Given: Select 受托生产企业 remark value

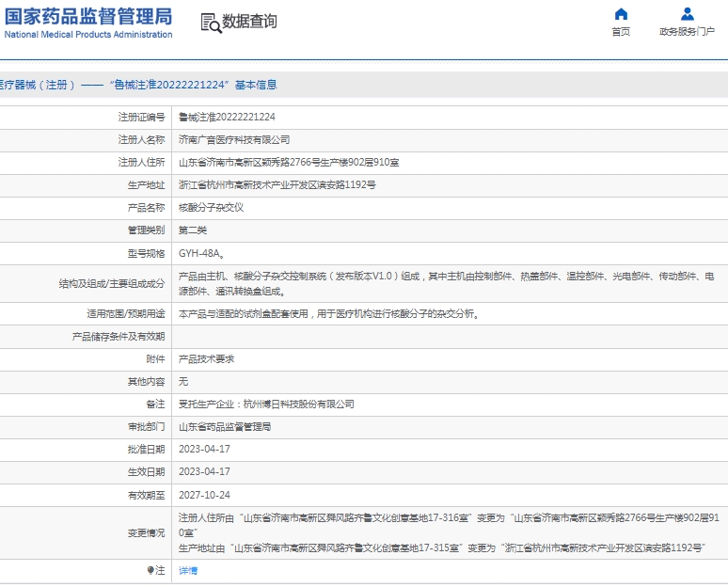Looking at the screenshot, I should point(266,405).
